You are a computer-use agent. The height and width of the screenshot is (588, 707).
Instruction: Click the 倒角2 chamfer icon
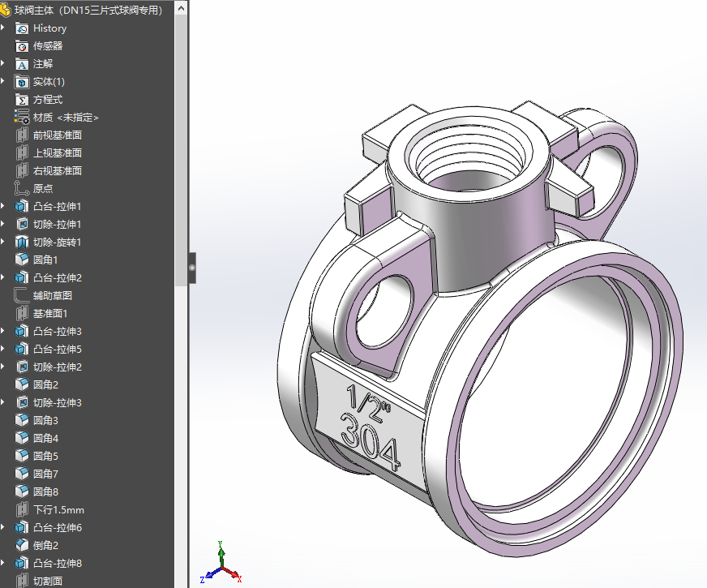click(22, 546)
